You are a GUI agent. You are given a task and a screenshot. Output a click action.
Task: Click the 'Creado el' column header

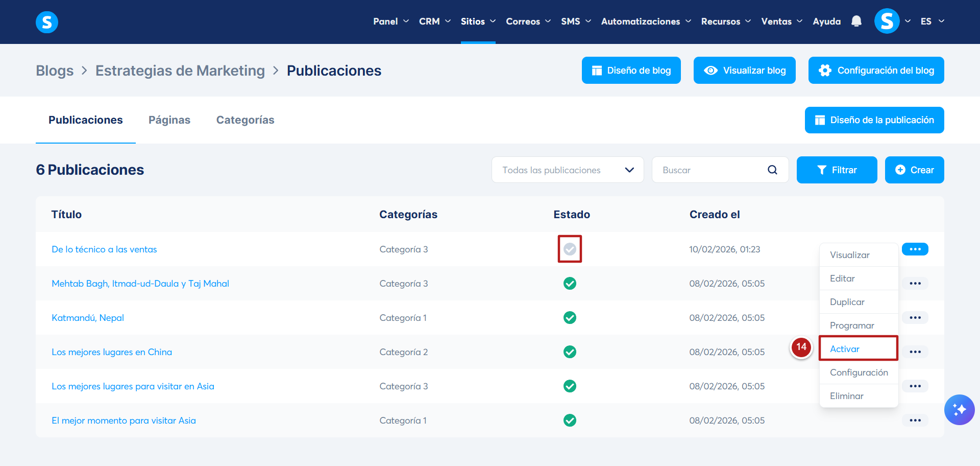(x=715, y=215)
